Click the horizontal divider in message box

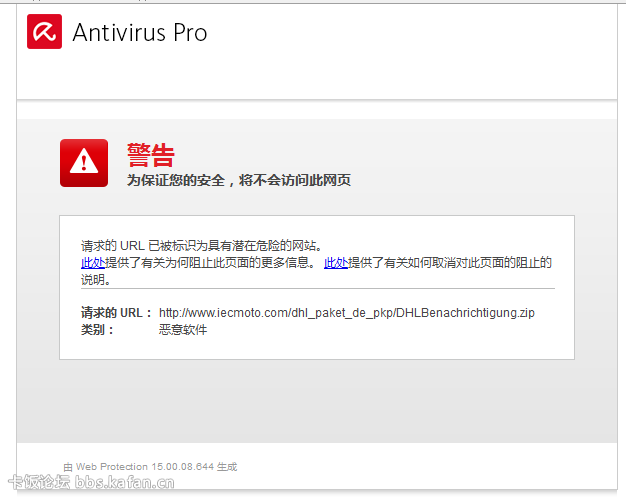point(317,289)
